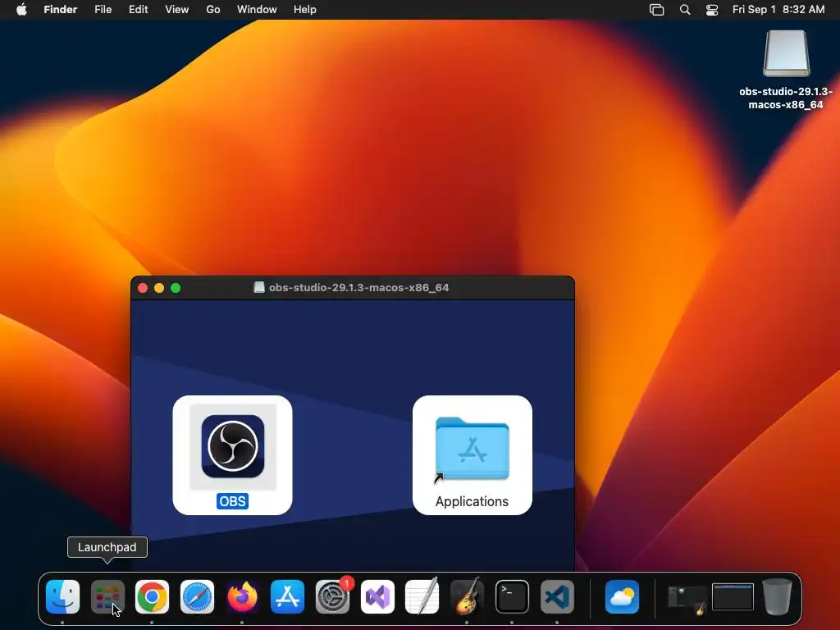The height and width of the screenshot is (630, 840).
Task: Launch Visual Studio (purple) from the Dock
Action: pos(377,597)
